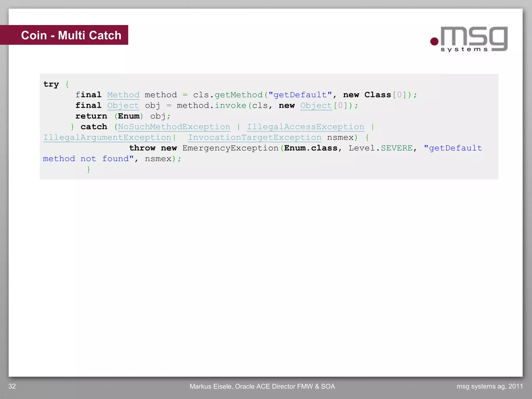Click the return keyword
The image size is (532, 399).
point(91,116)
